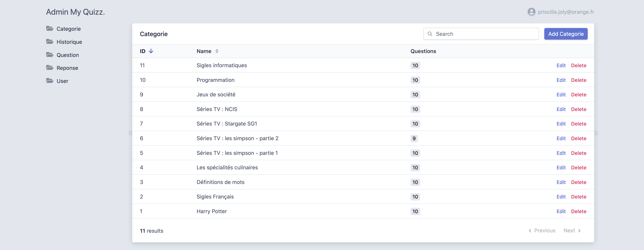Image resolution: width=644 pixels, height=250 pixels.
Task: Click the folder icon beside Reponse
Action: pos(49,68)
